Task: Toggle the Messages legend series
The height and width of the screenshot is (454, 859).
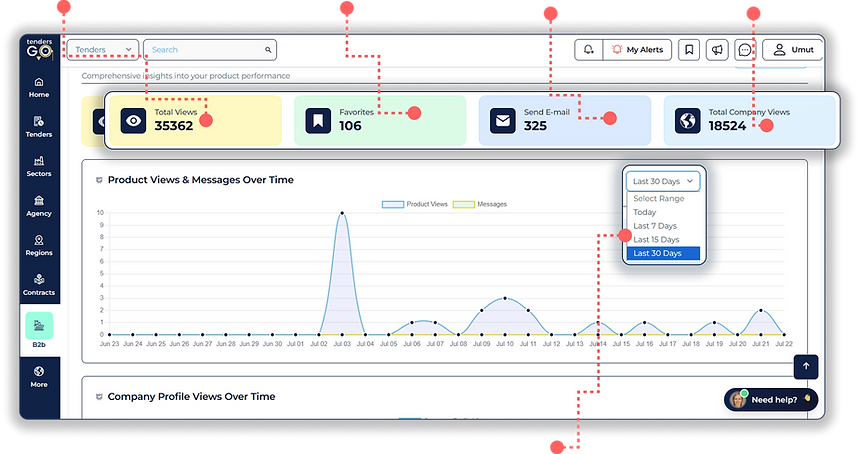Action: click(480, 204)
